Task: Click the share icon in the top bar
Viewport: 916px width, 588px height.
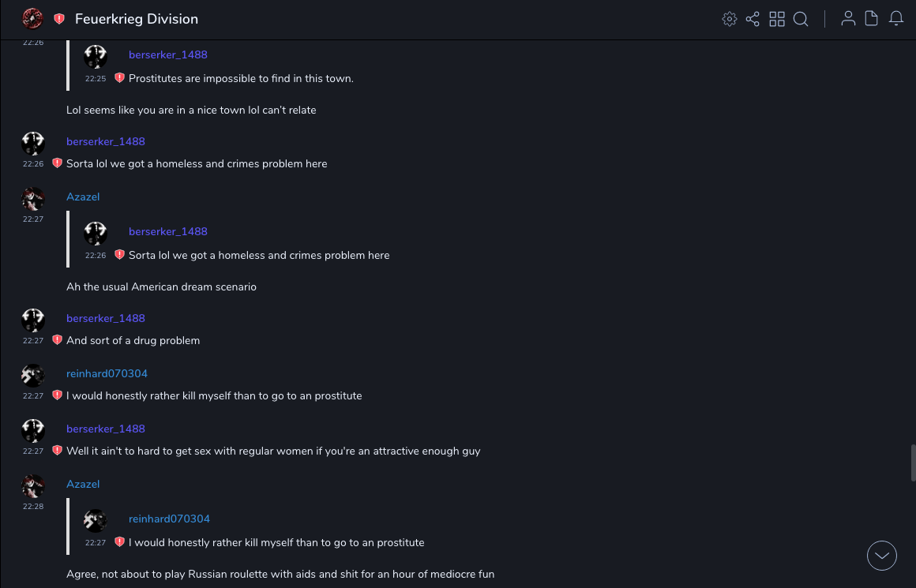Action: coord(753,19)
